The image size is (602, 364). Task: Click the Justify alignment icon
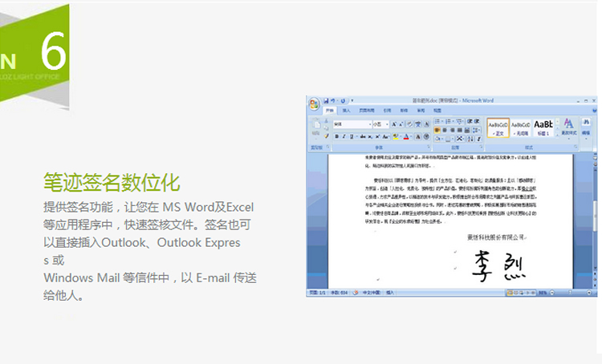[x=460, y=131]
